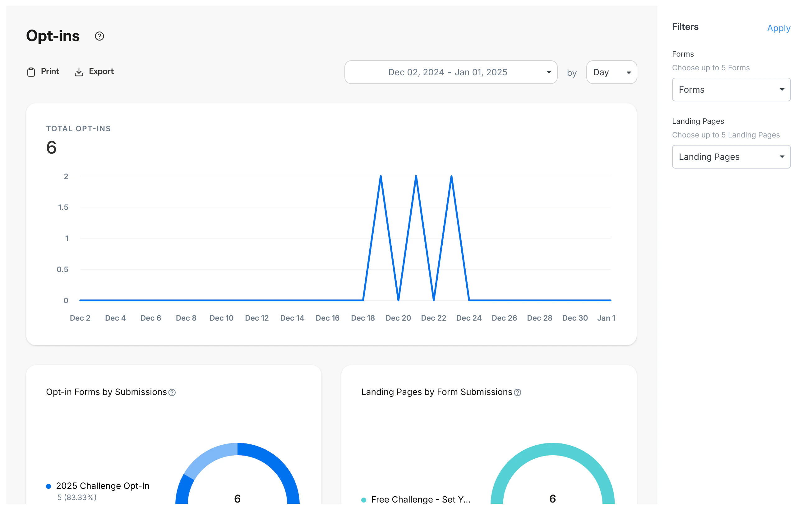Click the help icon beside Opt-in Forms by Submissions
This screenshot has height=510, width=812.
172,392
